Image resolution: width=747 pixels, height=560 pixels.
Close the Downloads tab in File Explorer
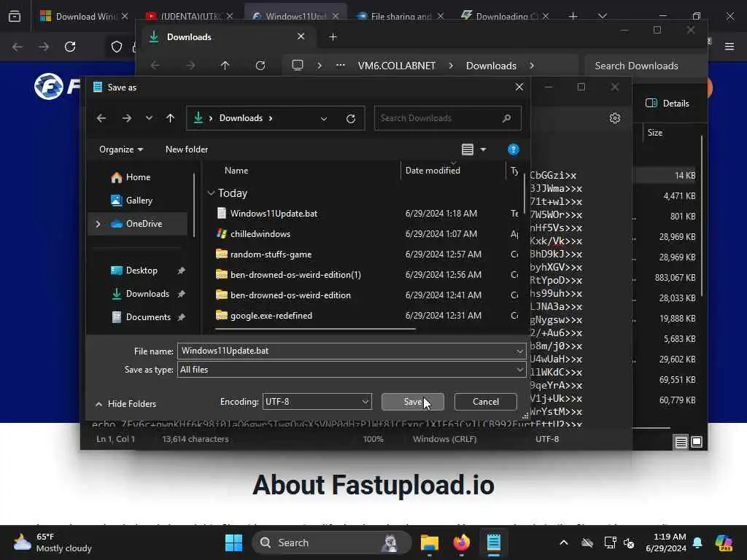[301, 36]
